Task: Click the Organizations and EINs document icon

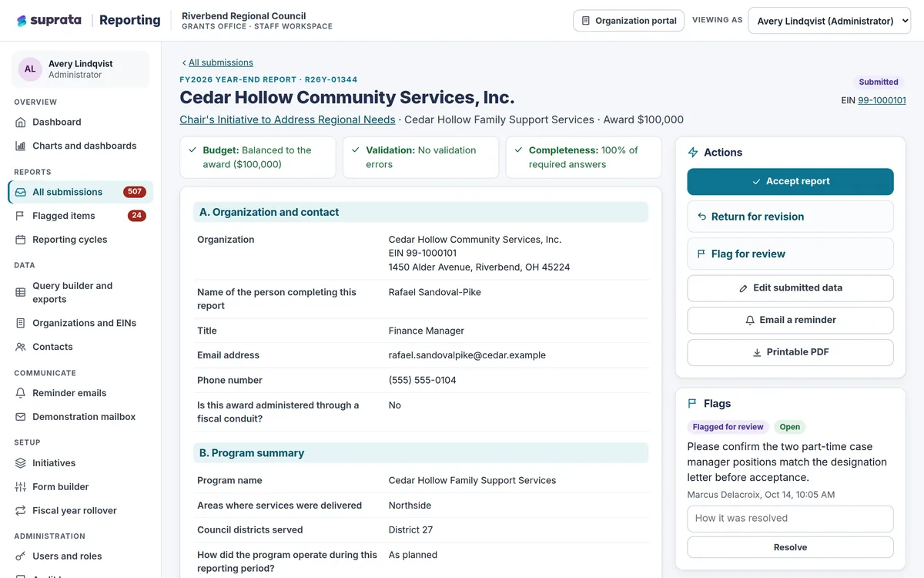Action: click(21, 324)
